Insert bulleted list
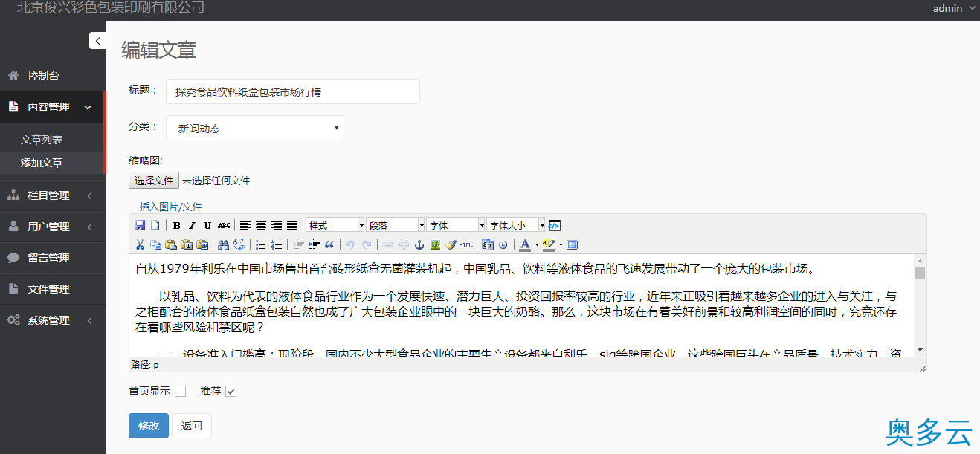 (x=260, y=244)
